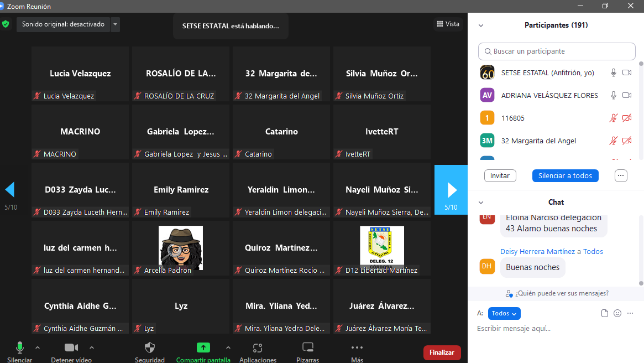Open Más options menu
The width and height of the screenshot is (644, 363).
point(357,352)
